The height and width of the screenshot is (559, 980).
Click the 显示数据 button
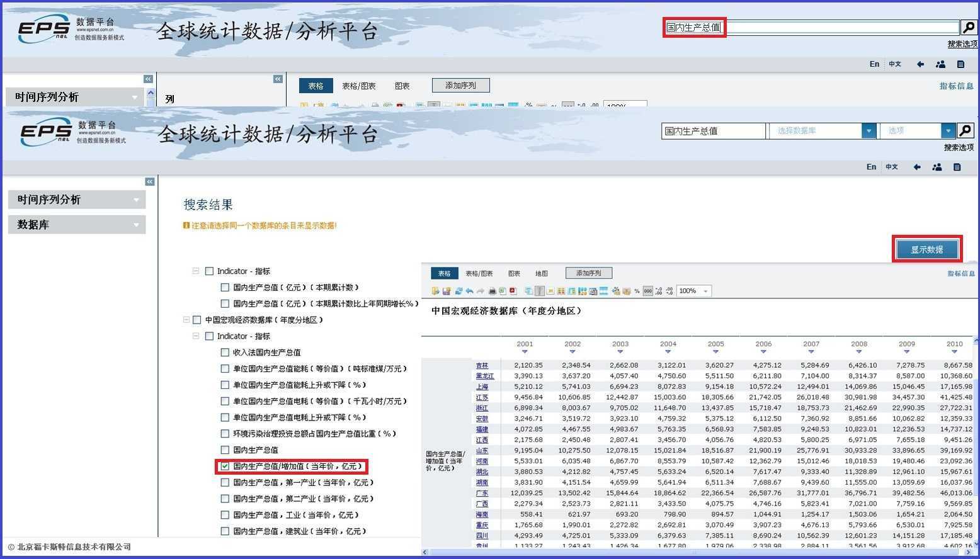(x=926, y=249)
